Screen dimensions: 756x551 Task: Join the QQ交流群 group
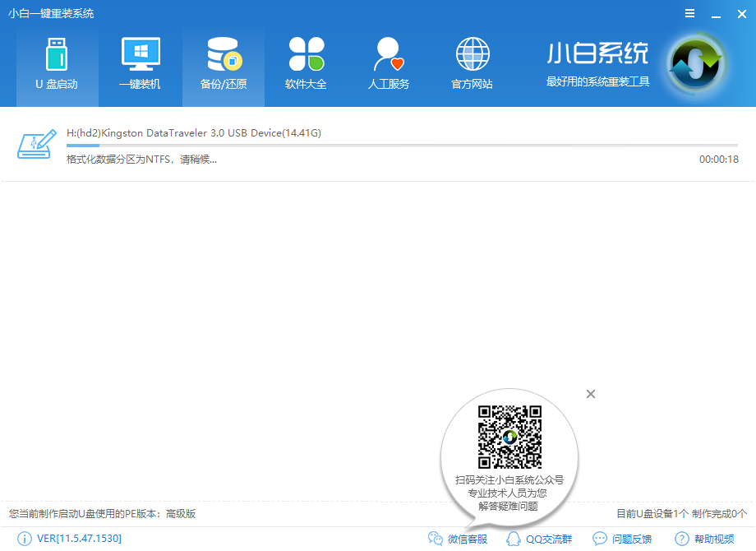[x=539, y=539]
